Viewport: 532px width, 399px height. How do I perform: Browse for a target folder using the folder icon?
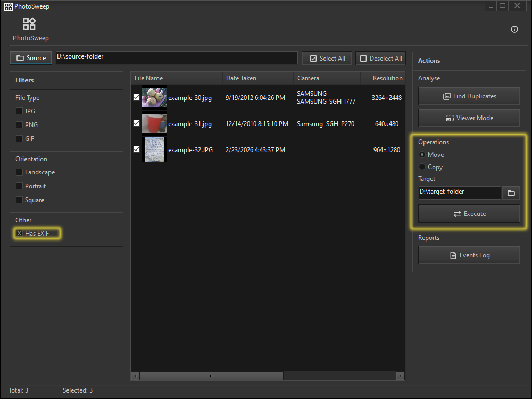pyautogui.click(x=511, y=192)
